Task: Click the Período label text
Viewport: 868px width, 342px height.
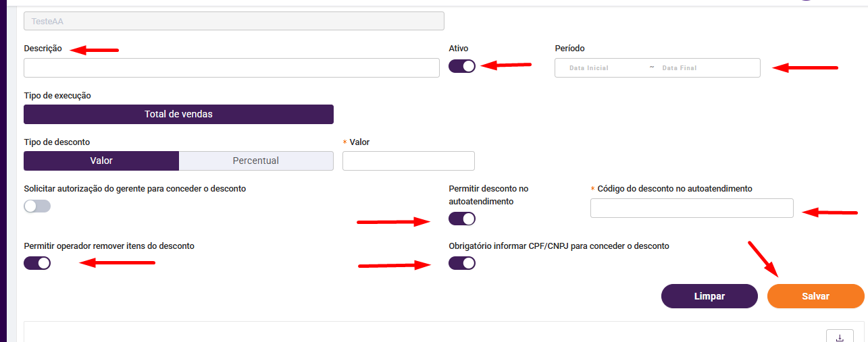Action: (x=569, y=49)
